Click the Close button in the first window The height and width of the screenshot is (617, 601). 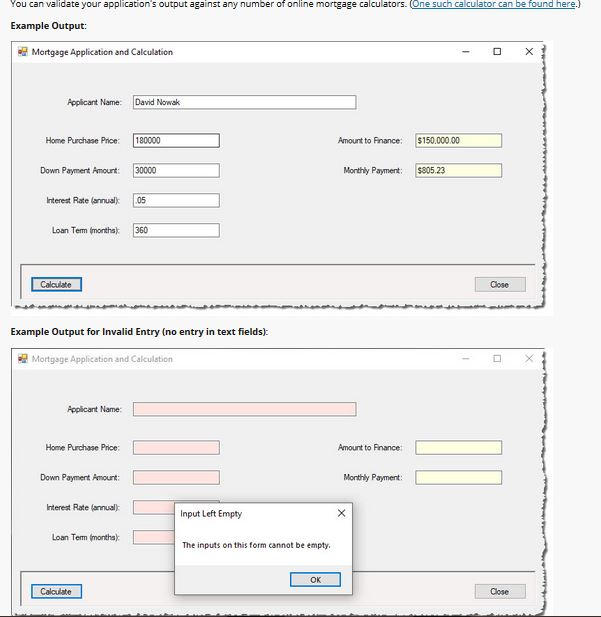500,284
